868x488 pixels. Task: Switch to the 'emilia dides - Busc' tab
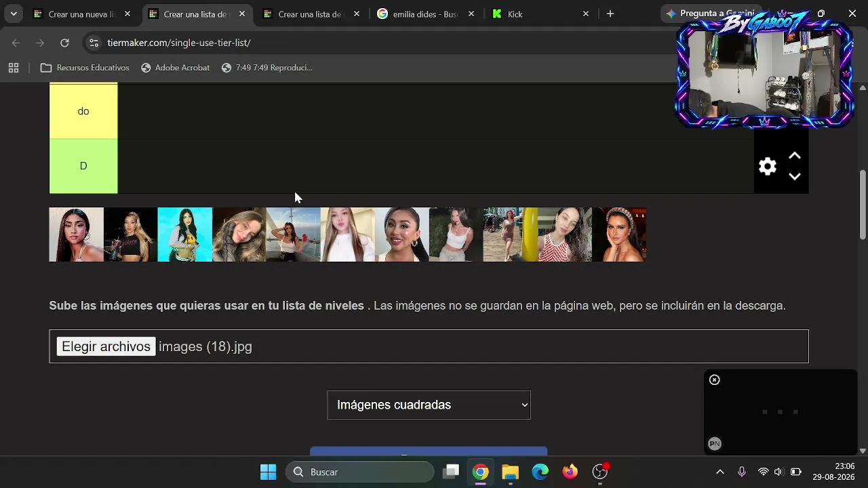click(427, 14)
